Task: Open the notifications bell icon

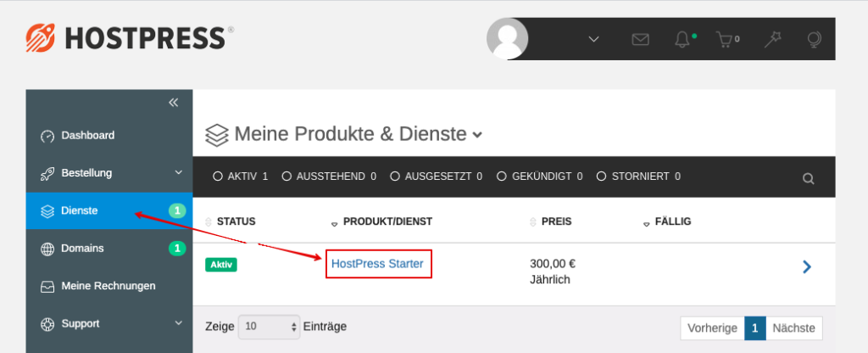Action: (683, 39)
